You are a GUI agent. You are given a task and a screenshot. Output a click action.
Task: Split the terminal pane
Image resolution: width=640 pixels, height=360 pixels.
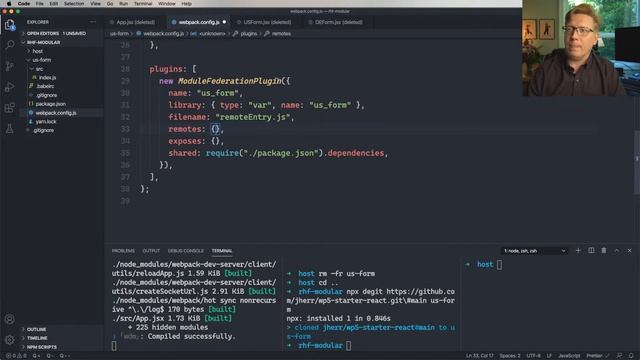tap(591, 251)
